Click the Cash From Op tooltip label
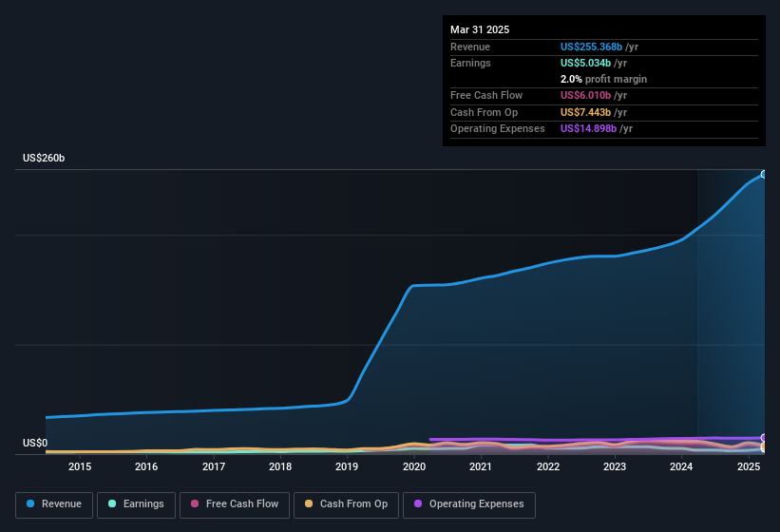Image resolution: width=780 pixels, height=532 pixels. (484, 112)
